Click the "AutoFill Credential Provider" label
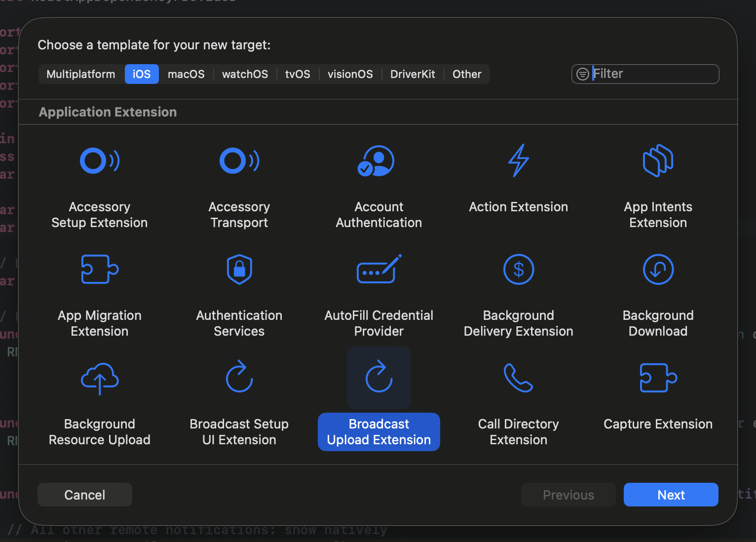756x542 pixels. [x=379, y=323]
